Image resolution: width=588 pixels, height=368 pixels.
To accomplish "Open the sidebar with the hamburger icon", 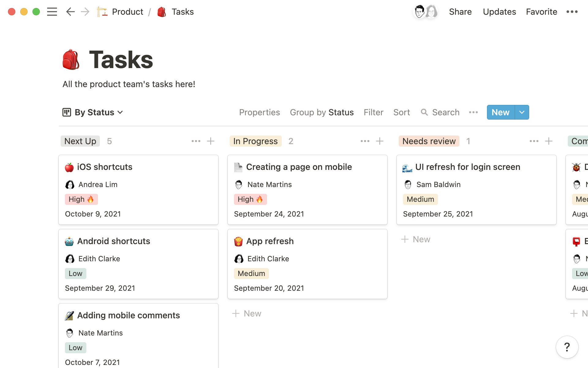I will pyautogui.click(x=52, y=12).
